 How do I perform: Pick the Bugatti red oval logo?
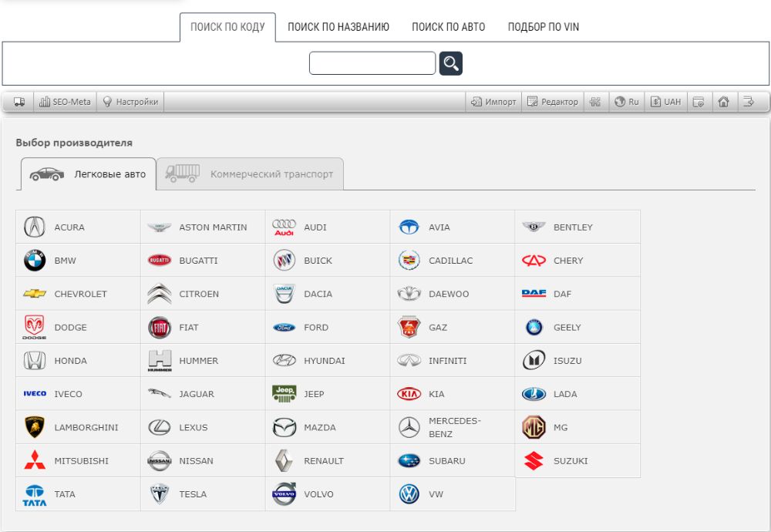[160, 260]
